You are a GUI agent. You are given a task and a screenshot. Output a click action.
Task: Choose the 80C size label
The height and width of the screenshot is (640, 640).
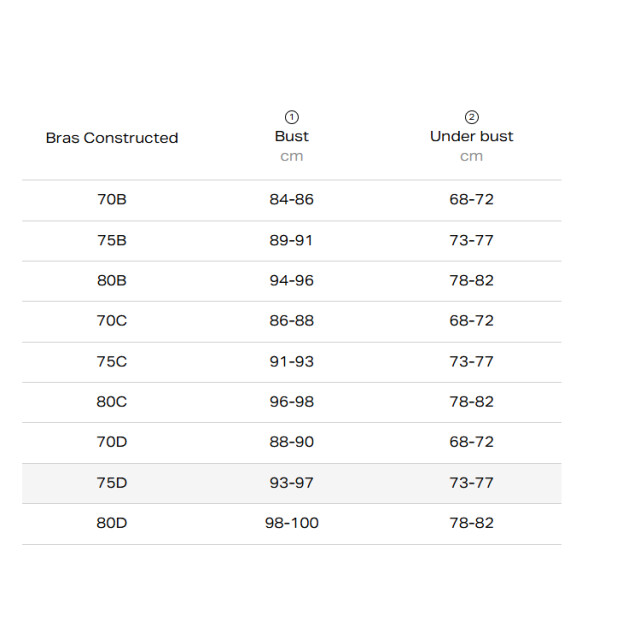pyautogui.click(x=112, y=402)
